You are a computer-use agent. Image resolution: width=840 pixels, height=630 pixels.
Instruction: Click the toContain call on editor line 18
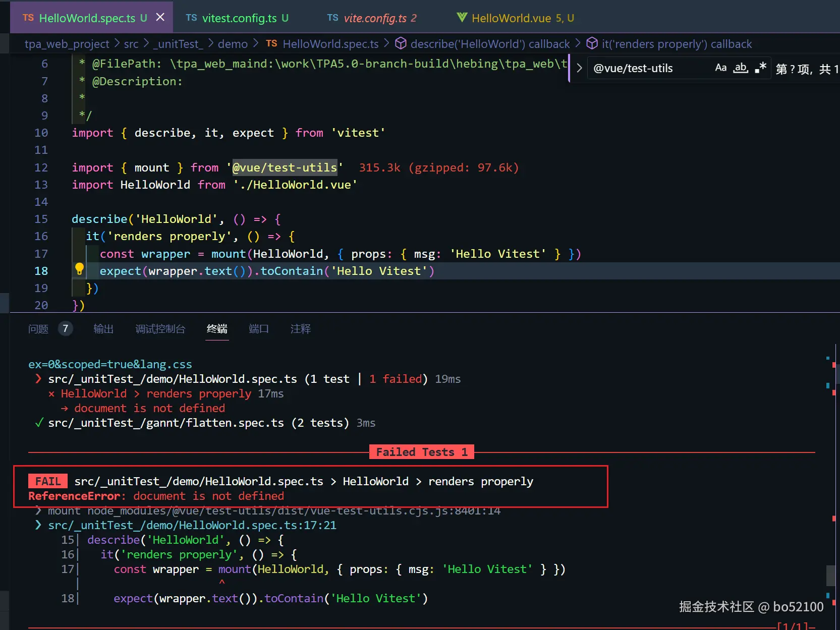[292, 271]
